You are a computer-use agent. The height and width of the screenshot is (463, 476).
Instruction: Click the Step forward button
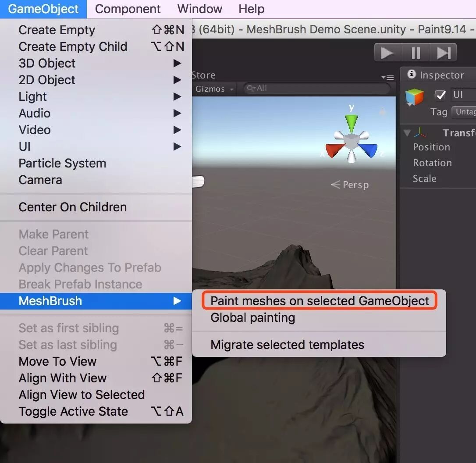[x=443, y=53]
